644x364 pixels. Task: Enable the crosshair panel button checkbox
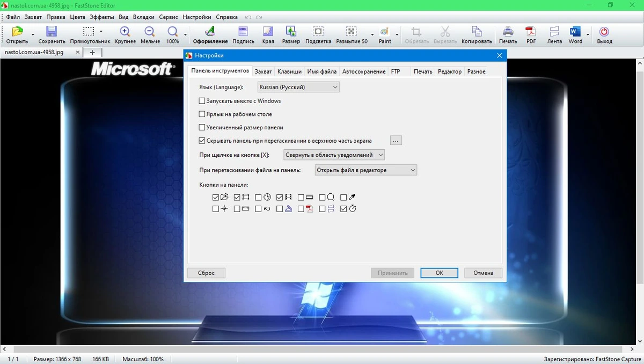coord(216,208)
